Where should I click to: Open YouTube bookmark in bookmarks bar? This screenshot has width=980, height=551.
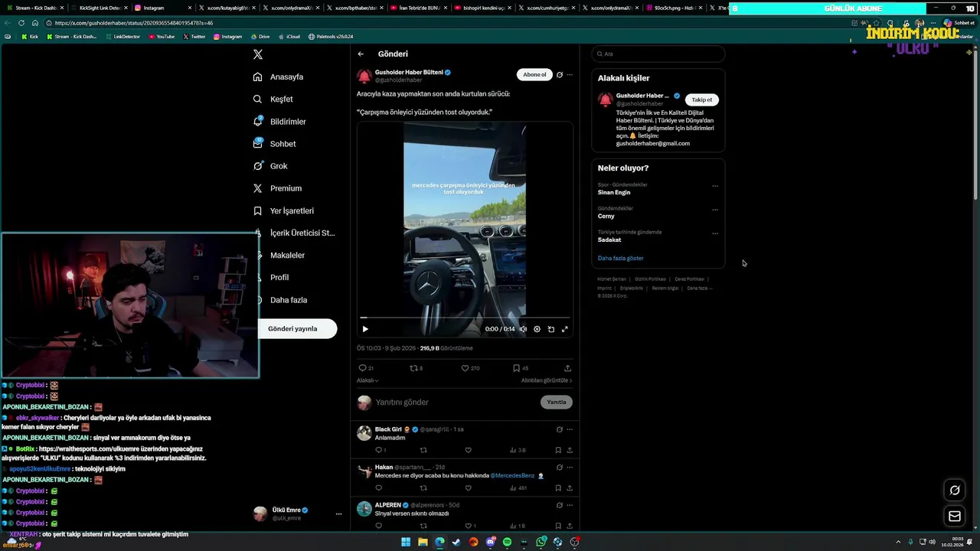162,37
